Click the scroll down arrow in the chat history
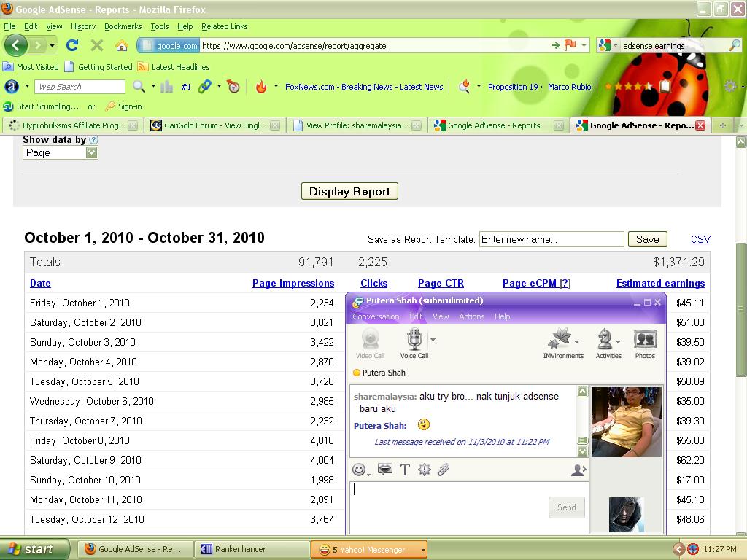Viewport: 747px width, 560px height. (582, 450)
